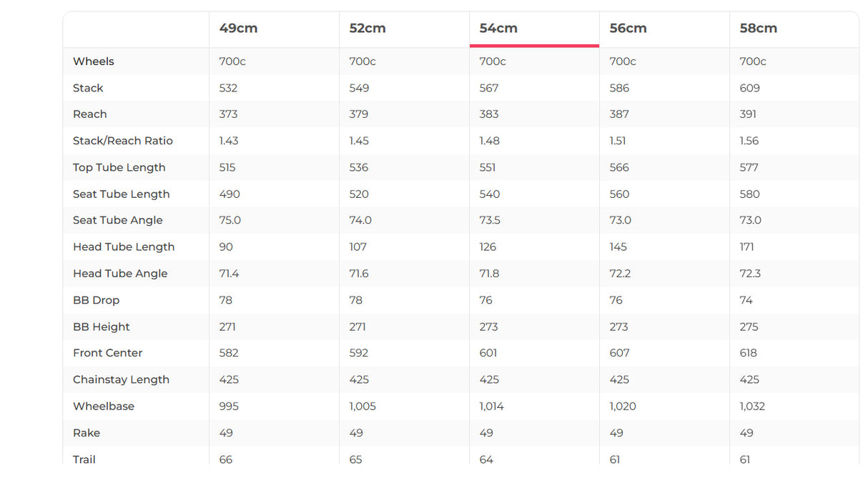Click the Head Tube Length label
The width and height of the screenshot is (868, 488).
(124, 247)
